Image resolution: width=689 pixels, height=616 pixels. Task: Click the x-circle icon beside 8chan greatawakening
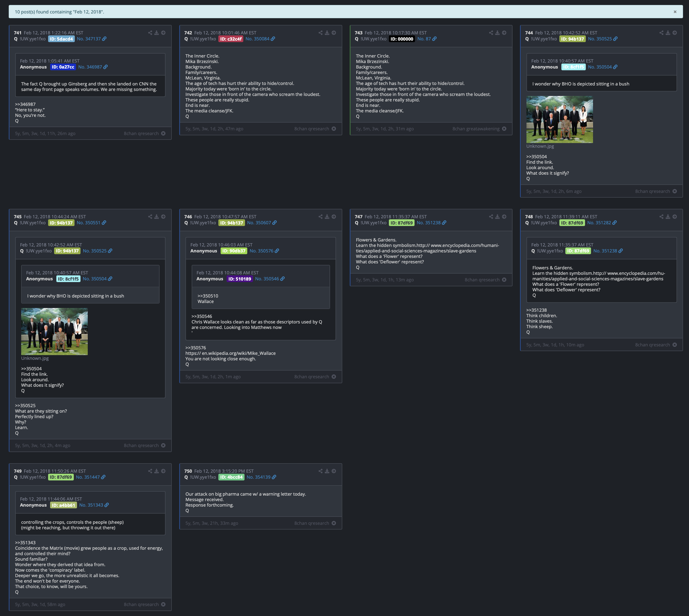pyautogui.click(x=504, y=129)
